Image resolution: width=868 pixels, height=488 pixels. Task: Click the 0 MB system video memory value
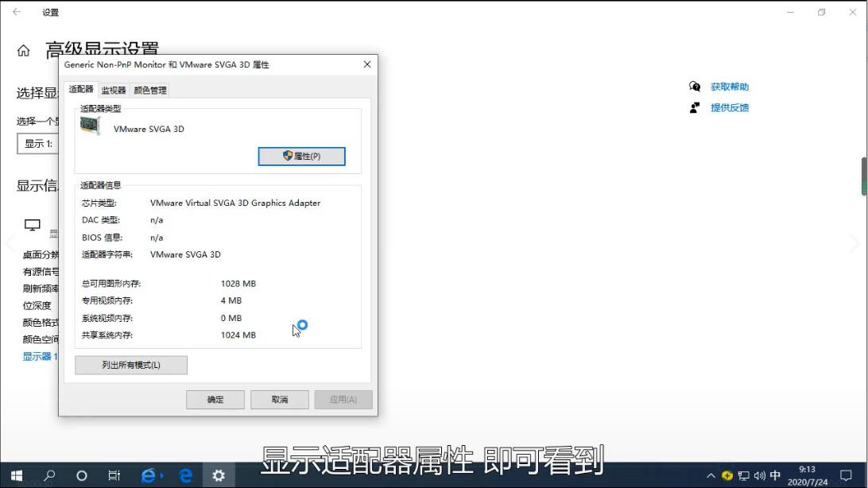[231, 318]
